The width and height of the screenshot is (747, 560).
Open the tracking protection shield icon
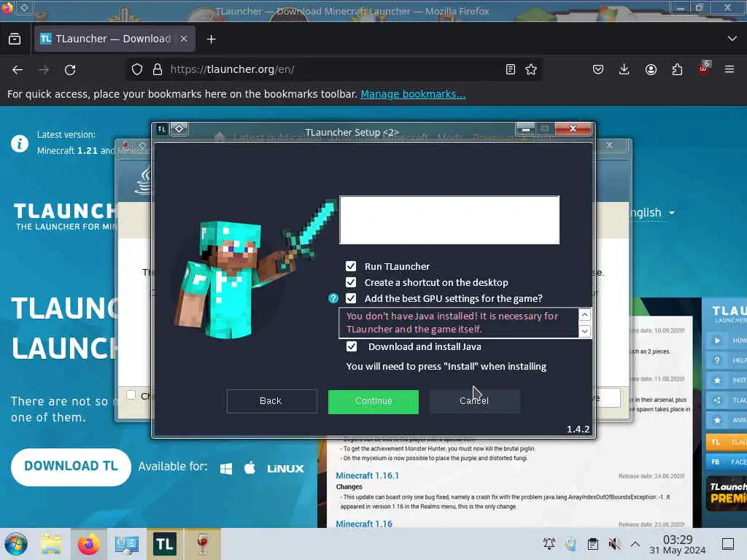[x=137, y=69]
